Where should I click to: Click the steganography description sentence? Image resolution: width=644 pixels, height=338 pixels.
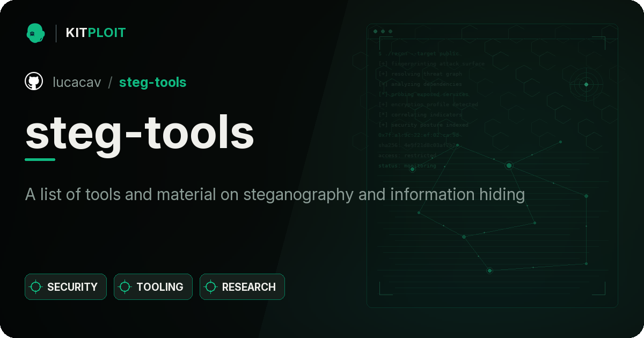[x=275, y=195]
